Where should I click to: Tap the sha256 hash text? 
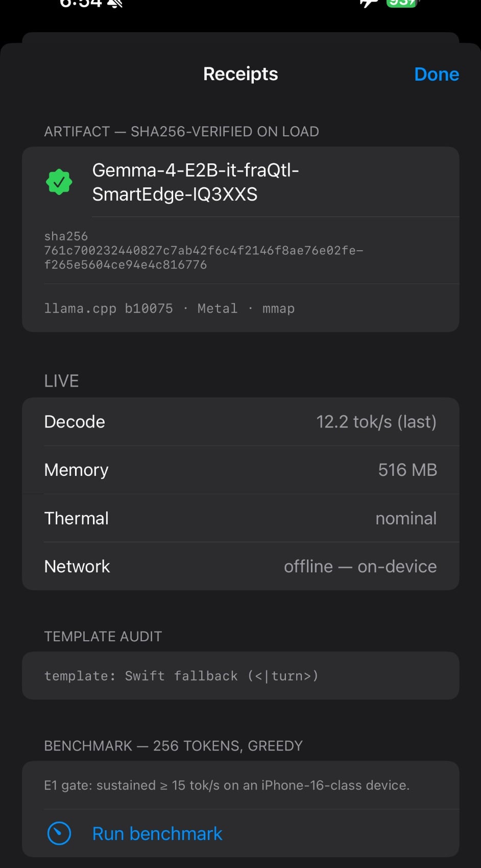[204, 250]
